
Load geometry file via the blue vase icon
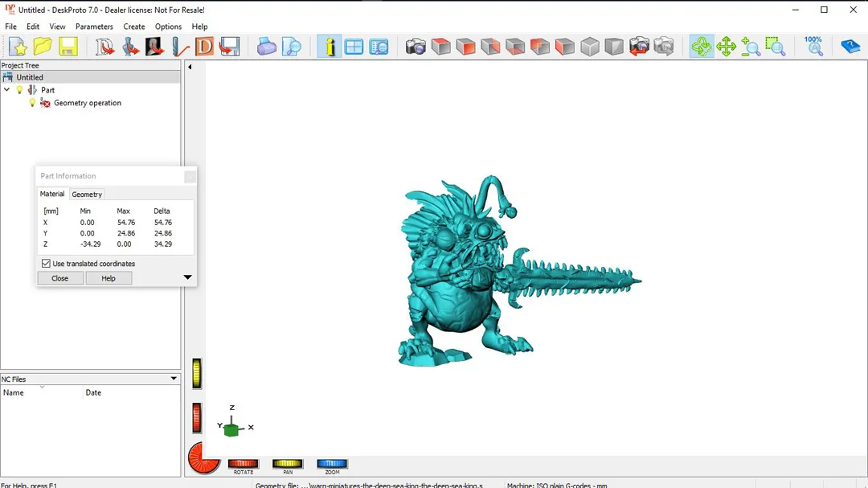[x=131, y=47]
